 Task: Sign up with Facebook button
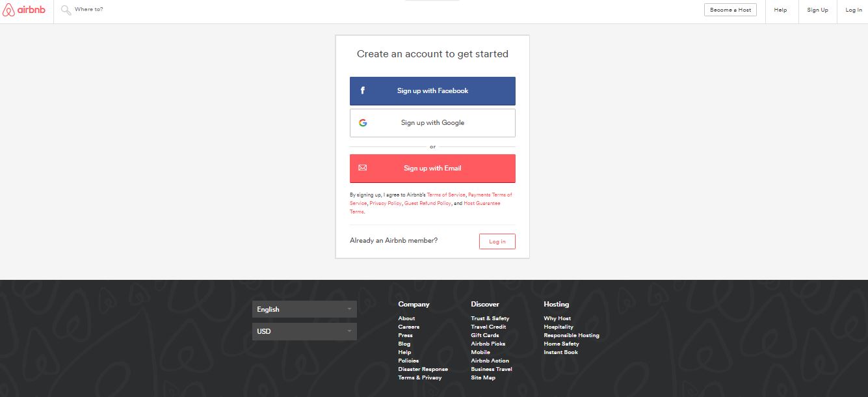[x=432, y=91]
